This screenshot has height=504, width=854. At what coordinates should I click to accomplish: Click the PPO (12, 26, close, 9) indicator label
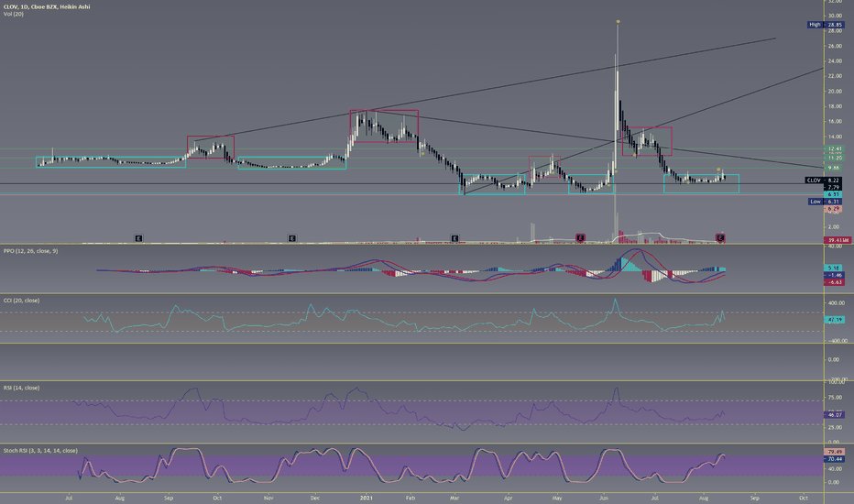(x=30, y=251)
